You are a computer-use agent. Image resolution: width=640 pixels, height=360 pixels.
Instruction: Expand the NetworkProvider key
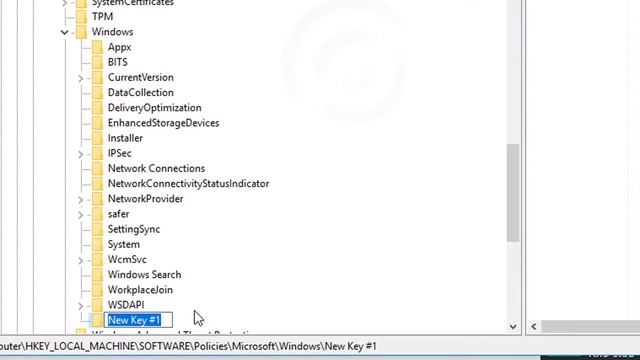click(80, 200)
